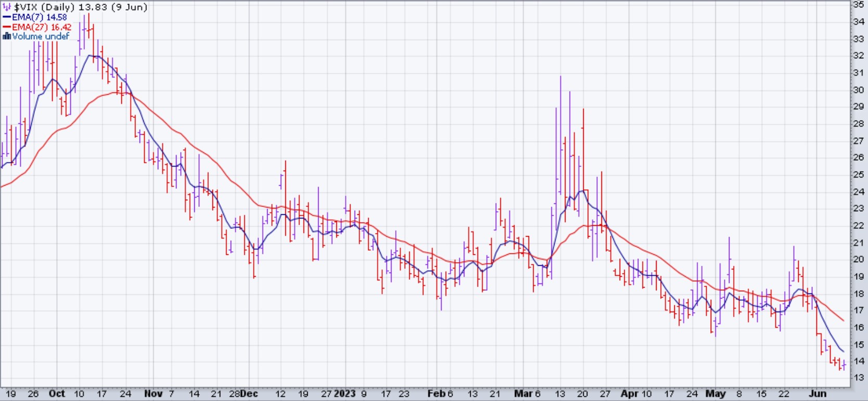Click the May label on the date axis

coord(715,394)
